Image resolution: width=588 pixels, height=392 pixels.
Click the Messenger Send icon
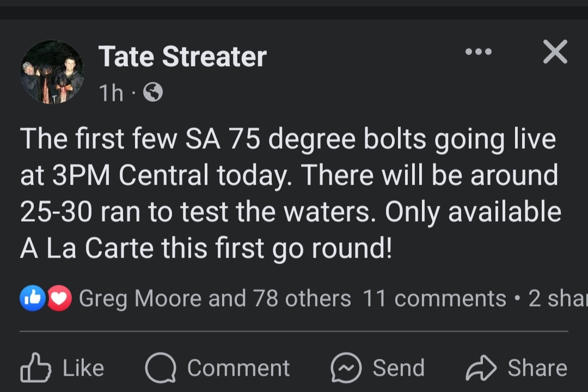[x=346, y=367]
